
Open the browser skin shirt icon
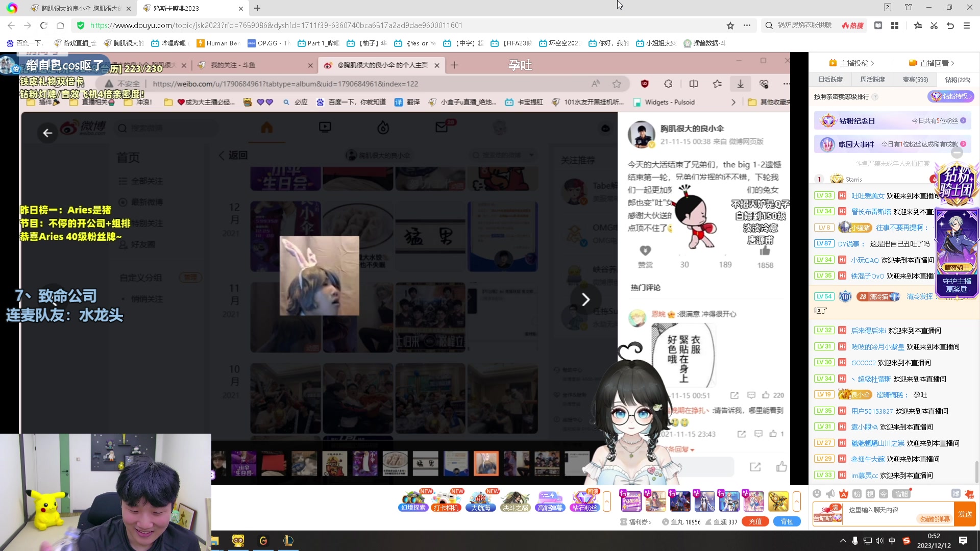[x=909, y=7]
